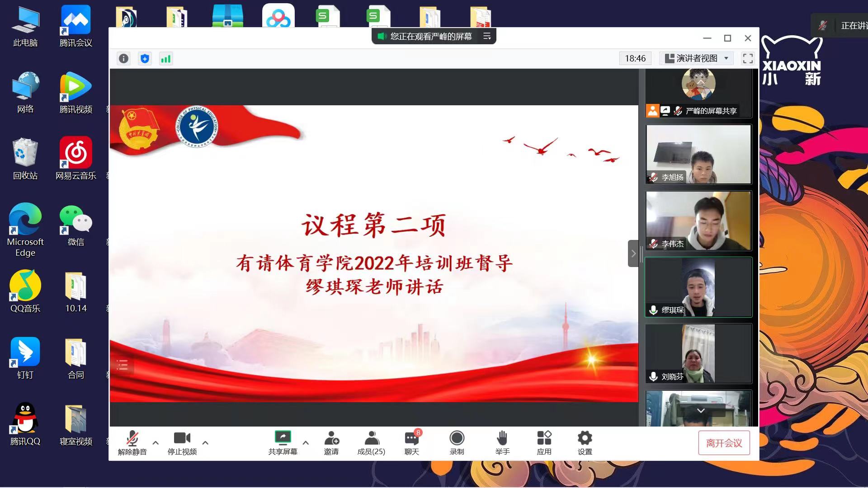Screen dimensions: 868x488
Task: Unmute with 解除静音 microphone button
Action: pos(132,443)
